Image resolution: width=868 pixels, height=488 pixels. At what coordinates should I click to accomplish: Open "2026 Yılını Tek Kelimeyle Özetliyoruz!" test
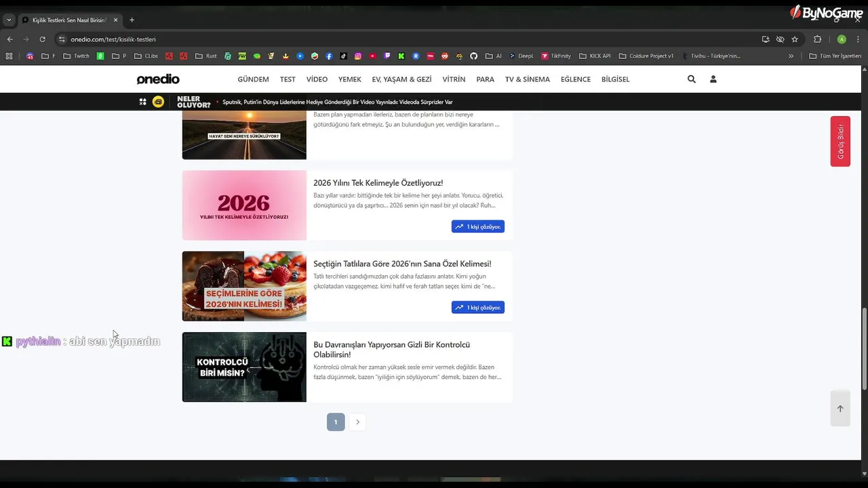pos(378,183)
